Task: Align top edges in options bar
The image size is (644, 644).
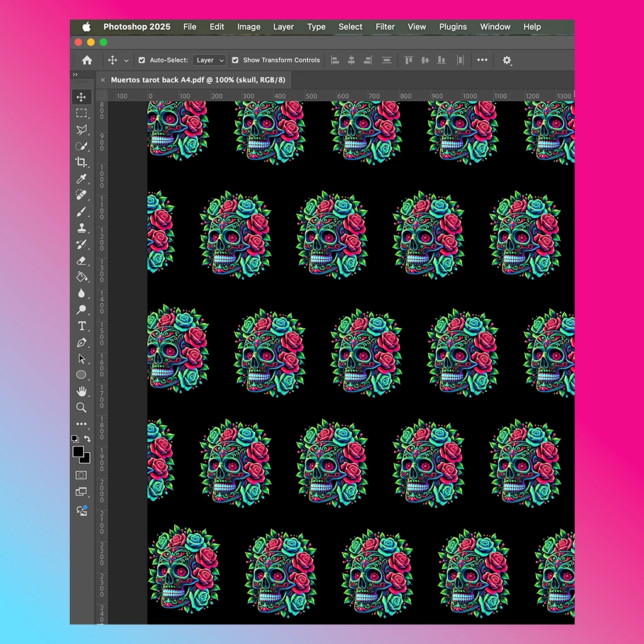Action: point(409,60)
